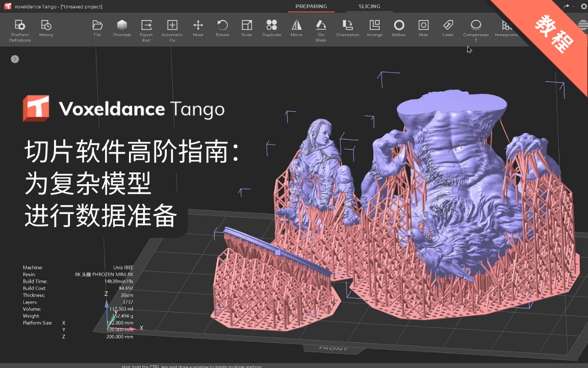Choose the Hollow tool
The width and height of the screenshot is (588, 368).
[x=399, y=29]
